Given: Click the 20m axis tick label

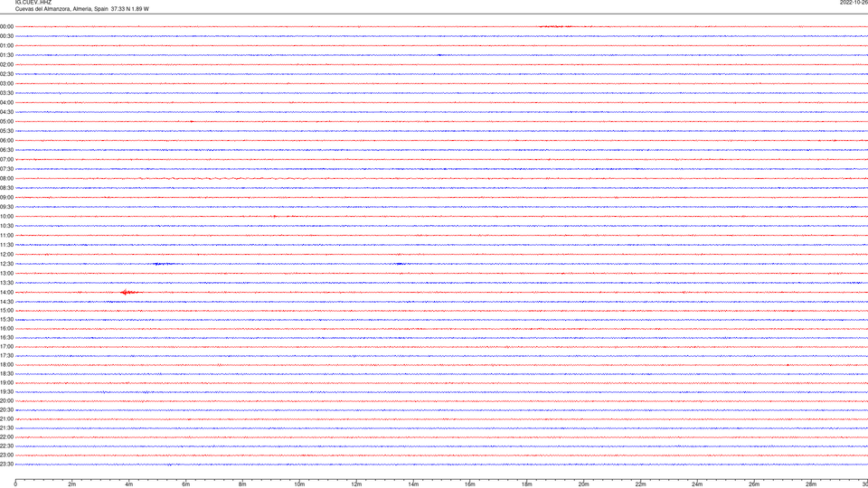Looking at the screenshot, I should (583, 484).
